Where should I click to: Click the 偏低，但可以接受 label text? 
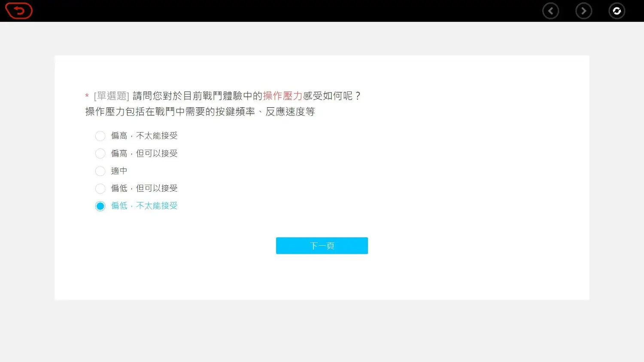click(x=144, y=188)
